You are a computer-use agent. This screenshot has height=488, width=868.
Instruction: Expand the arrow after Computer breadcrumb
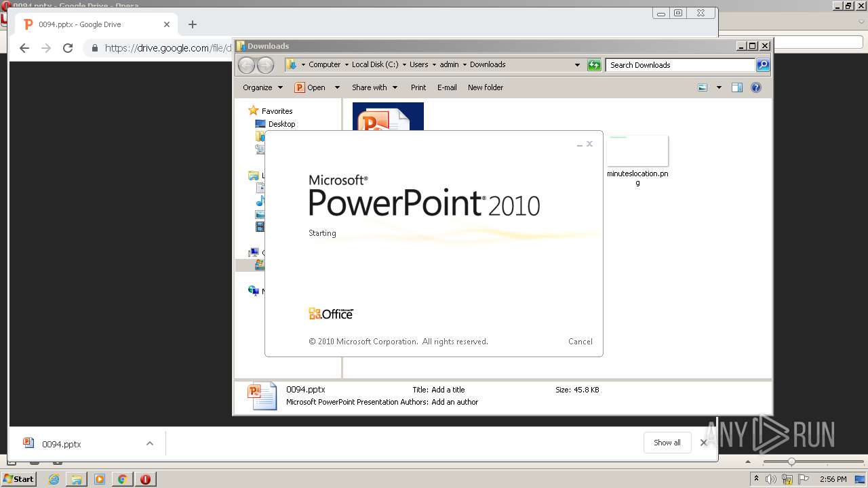pos(346,65)
